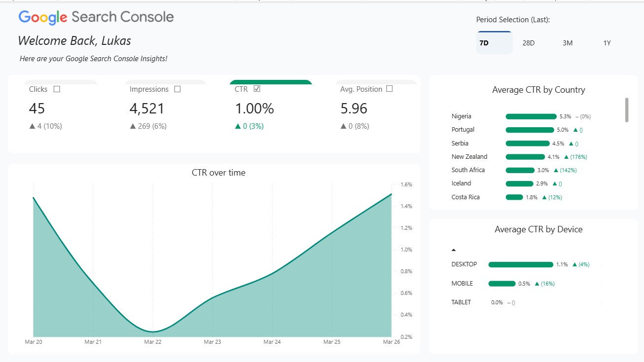
Task: Click the Mar 26 peak on CTR chart
Action: pyautogui.click(x=391, y=194)
